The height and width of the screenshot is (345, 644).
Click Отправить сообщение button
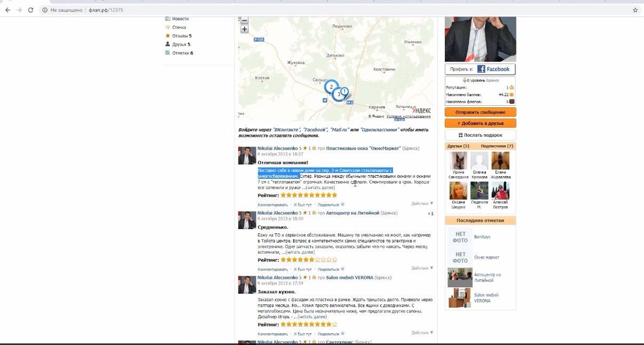point(480,112)
